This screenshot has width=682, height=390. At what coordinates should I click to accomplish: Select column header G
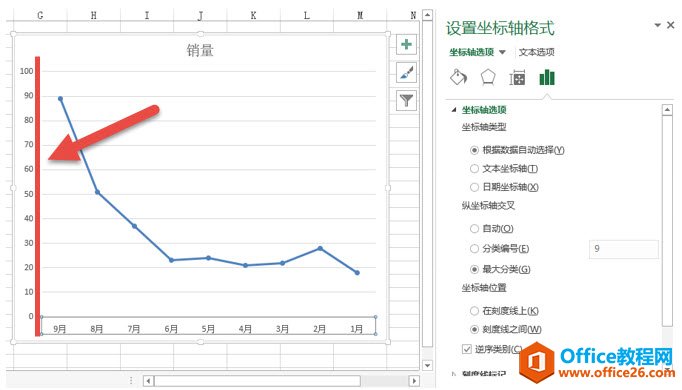pos(40,16)
